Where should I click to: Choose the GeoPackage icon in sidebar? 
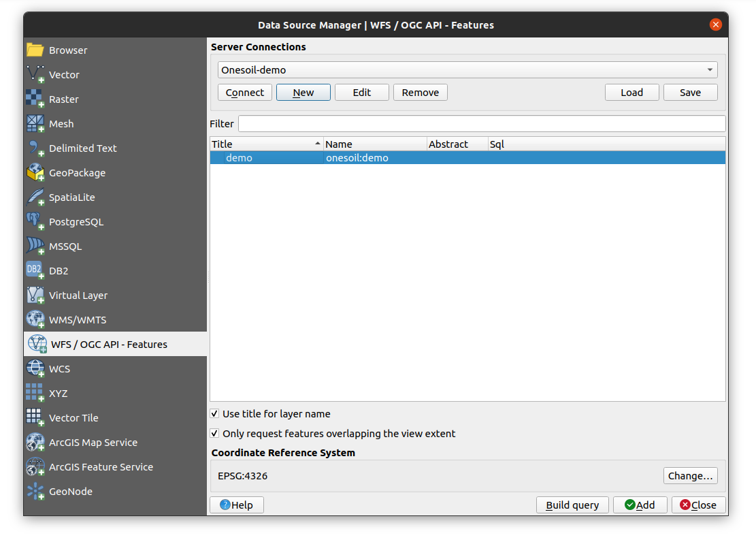(35, 173)
